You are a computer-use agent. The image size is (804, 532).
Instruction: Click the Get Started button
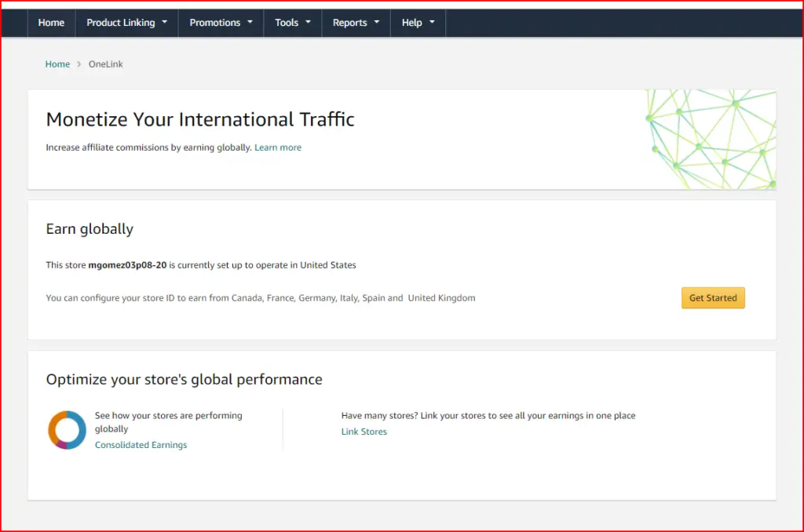(x=713, y=297)
